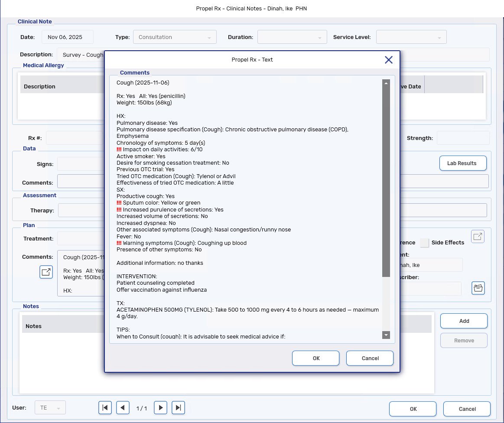Viewport: 504px width, 423px height.
Task: Toggle the Side Effects checkbox
Action: [x=424, y=243]
